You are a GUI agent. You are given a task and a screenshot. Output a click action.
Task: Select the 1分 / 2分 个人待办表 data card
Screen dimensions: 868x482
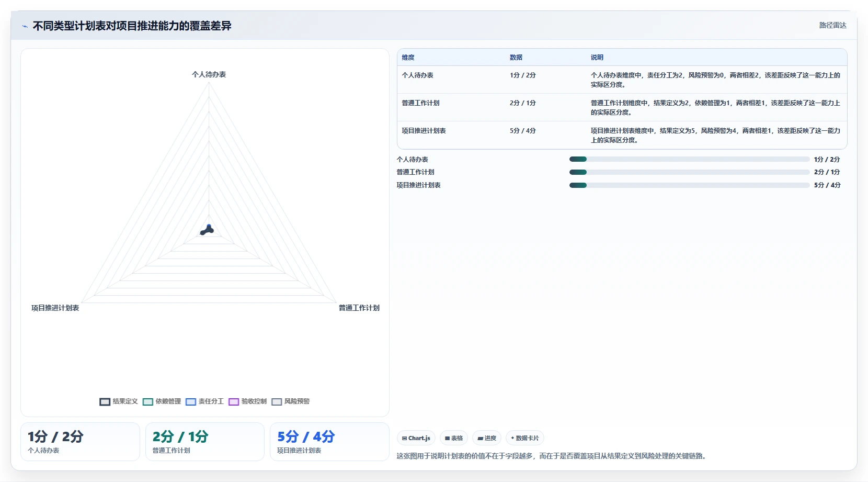(80, 442)
